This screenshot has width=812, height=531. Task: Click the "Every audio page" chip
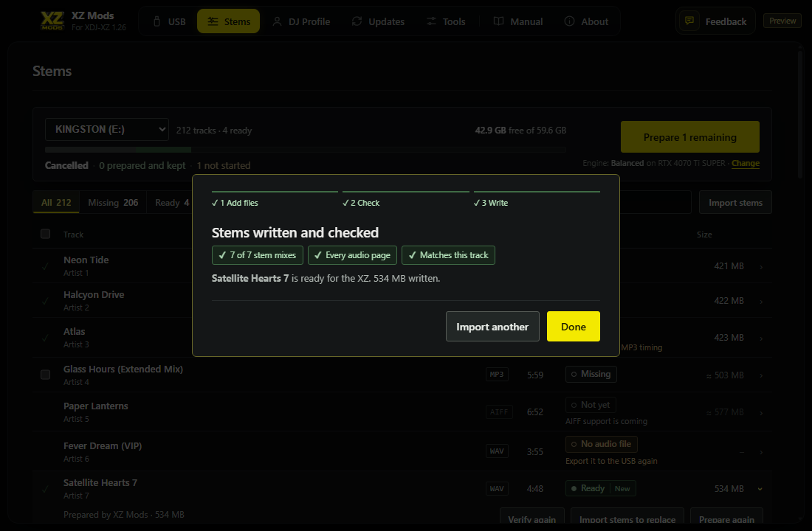pos(352,255)
